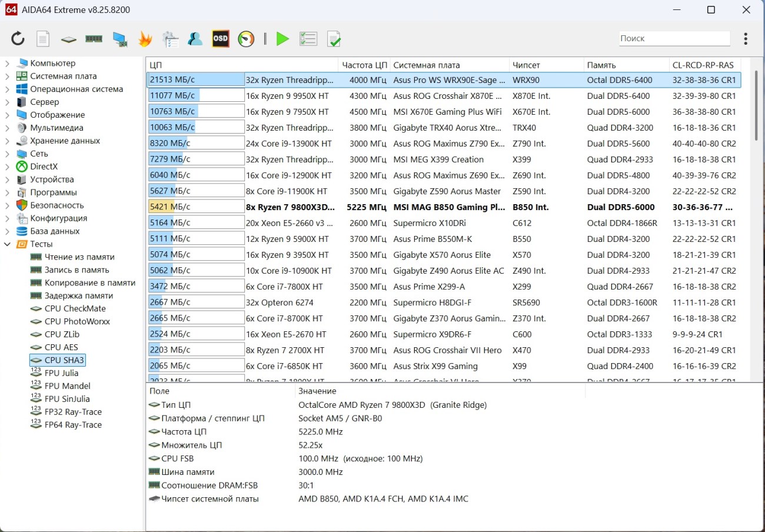Collapse the Тесты tree node
This screenshot has width=765, height=532.
(x=7, y=244)
